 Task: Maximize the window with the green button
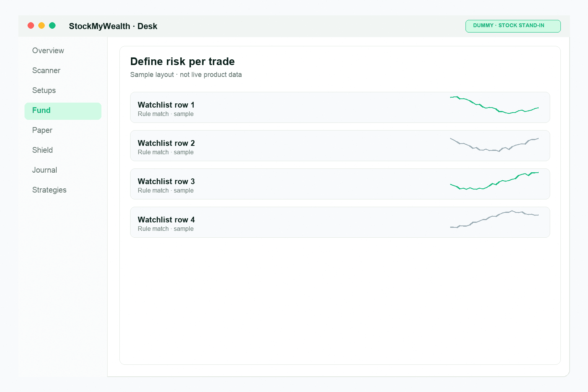pos(52,26)
